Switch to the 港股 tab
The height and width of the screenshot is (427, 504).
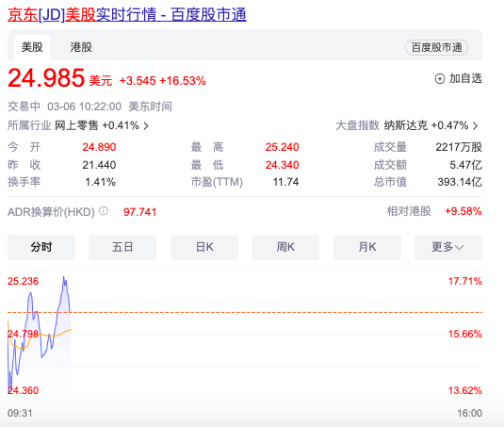pos(81,47)
